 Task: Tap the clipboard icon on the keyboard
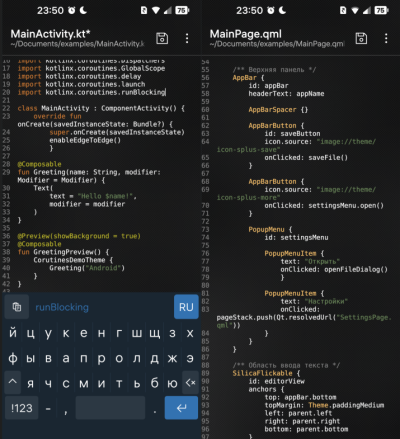(17, 307)
